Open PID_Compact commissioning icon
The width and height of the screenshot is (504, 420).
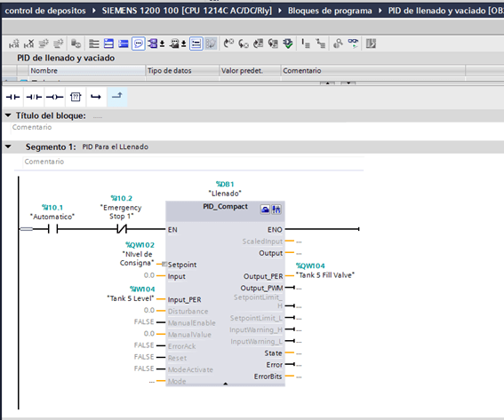(276, 210)
